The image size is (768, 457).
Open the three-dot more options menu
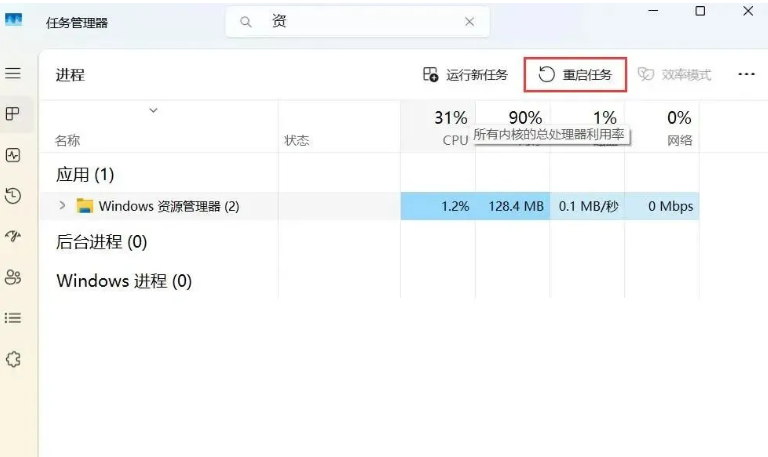tap(746, 74)
